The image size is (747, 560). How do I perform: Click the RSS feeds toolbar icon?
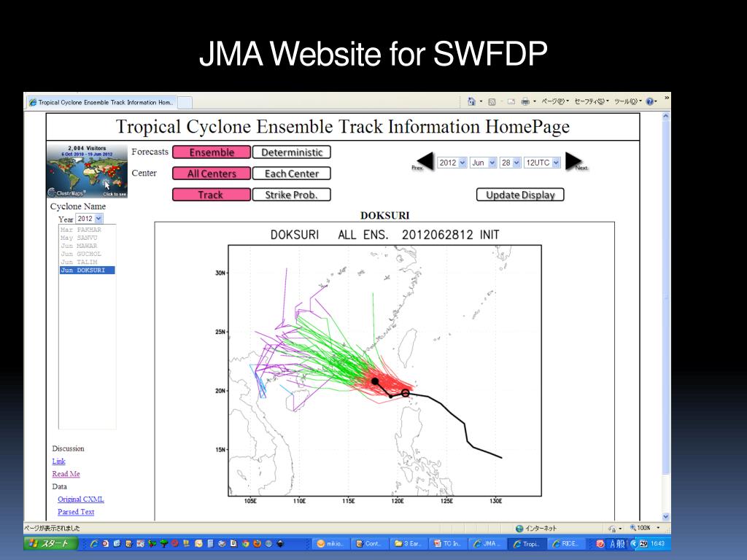pos(492,102)
